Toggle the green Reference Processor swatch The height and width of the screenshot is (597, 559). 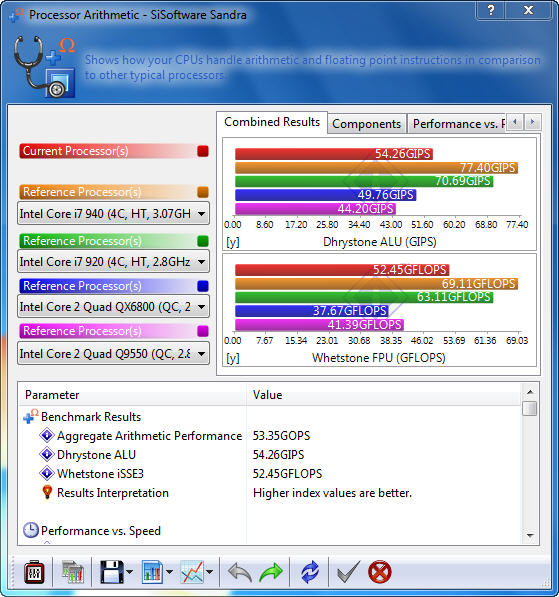pos(203,241)
